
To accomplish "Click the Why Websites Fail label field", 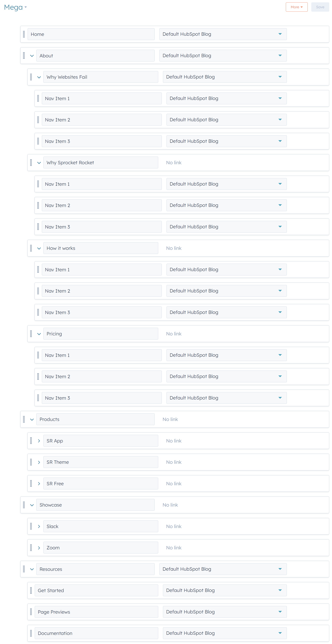I will point(100,77).
